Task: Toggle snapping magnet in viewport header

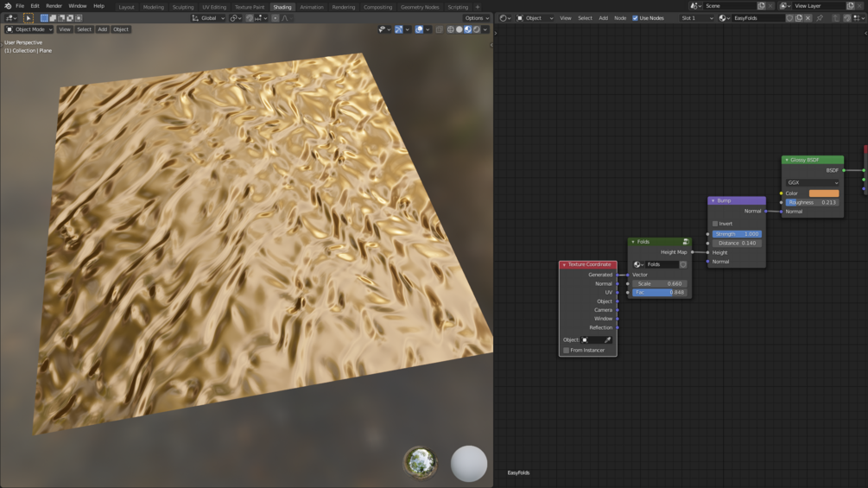Action: [x=250, y=18]
